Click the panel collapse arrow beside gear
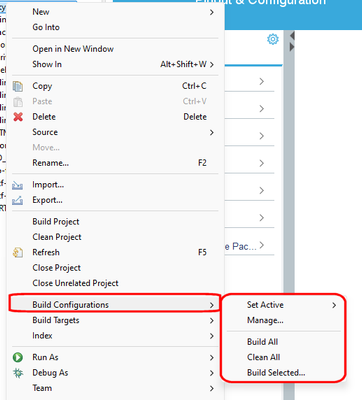Viewport: 362px width, 400px height. coord(292,35)
